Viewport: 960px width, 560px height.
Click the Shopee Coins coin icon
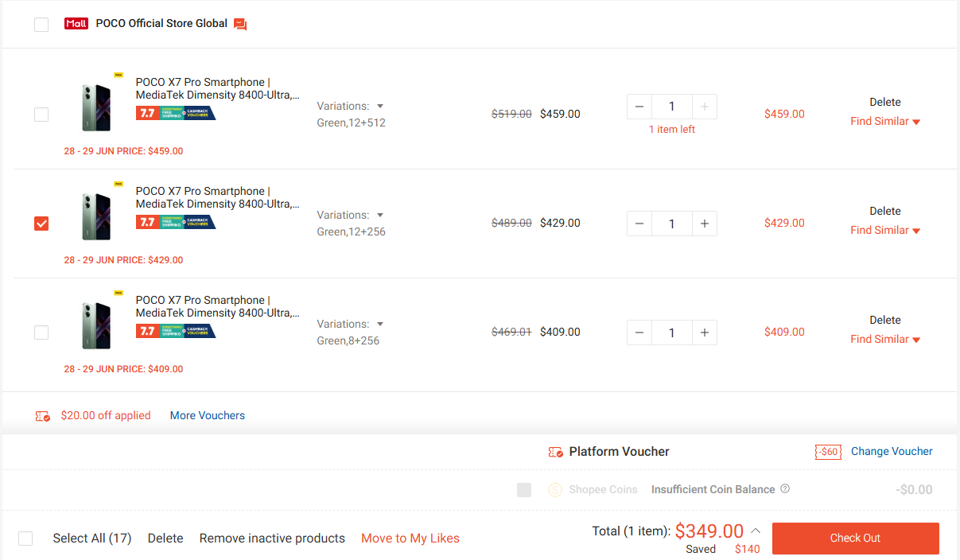tap(555, 490)
